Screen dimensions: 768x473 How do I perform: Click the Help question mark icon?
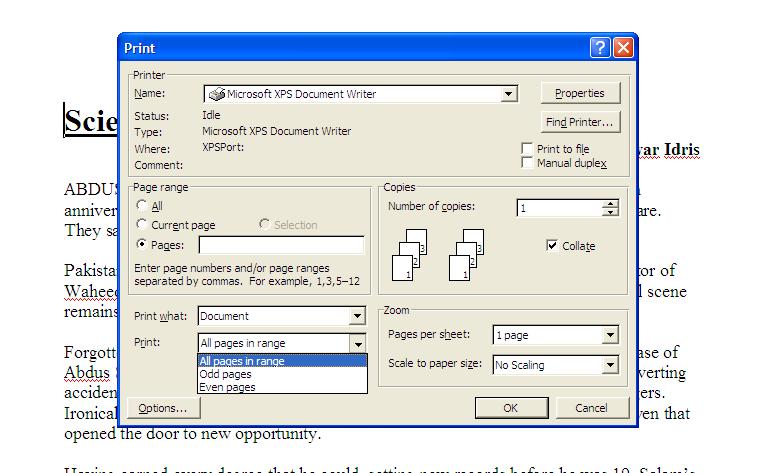(600, 48)
